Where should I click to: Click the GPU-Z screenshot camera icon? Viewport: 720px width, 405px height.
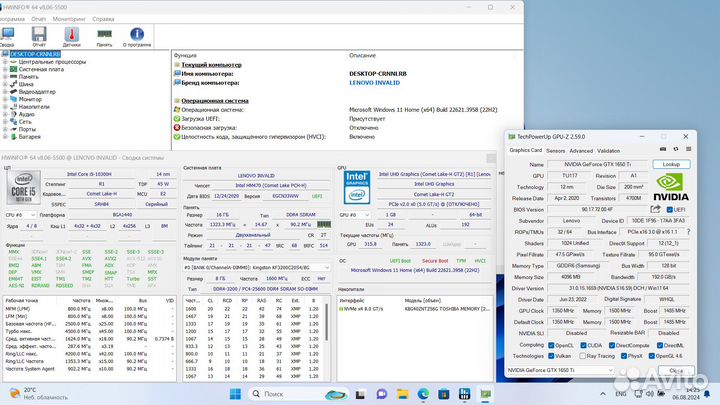[x=663, y=149]
